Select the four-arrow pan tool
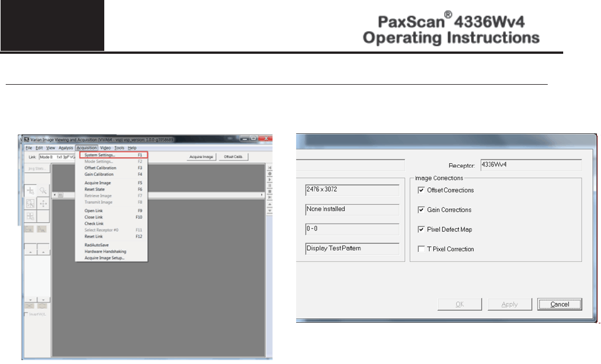Viewport: 601px width, 364px height. click(44, 203)
